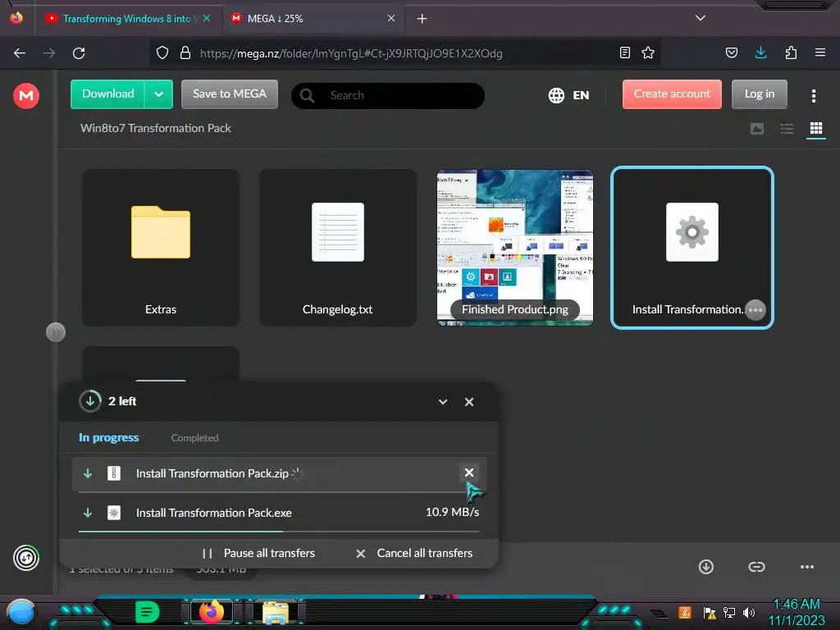
Task: Click the network tray icon
Action: coord(729,612)
